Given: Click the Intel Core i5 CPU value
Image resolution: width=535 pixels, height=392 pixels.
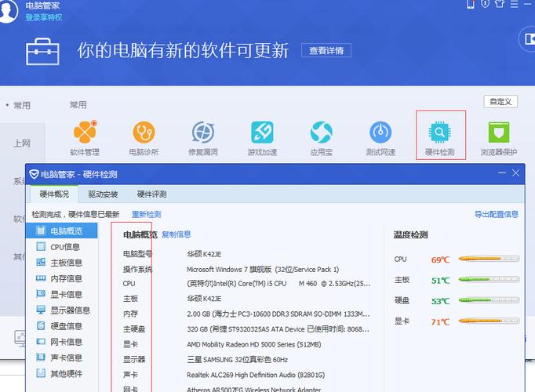Looking at the screenshot, I should [278, 284].
